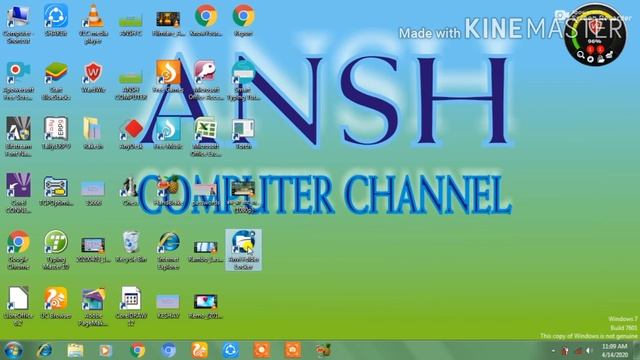
Task: Launch UC Browser from the desktop
Action: pyautogui.click(x=56, y=303)
